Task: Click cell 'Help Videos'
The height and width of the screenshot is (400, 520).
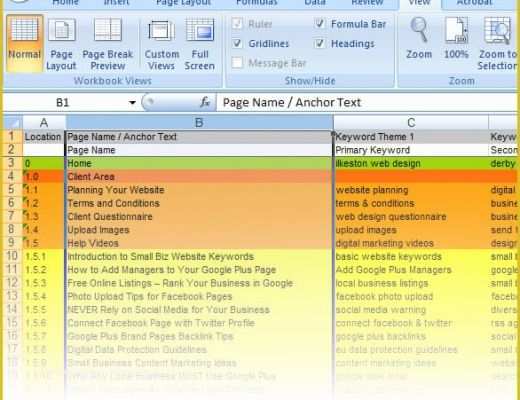Action: tap(199, 243)
